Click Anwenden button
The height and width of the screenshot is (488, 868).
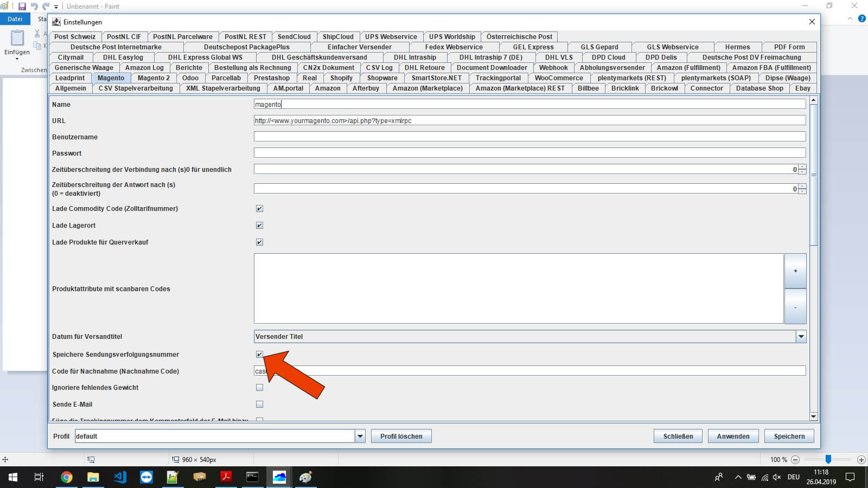click(733, 436)
